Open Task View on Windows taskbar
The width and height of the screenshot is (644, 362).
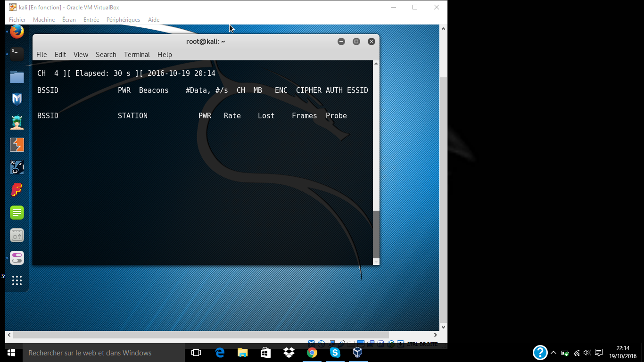[196, 353]
